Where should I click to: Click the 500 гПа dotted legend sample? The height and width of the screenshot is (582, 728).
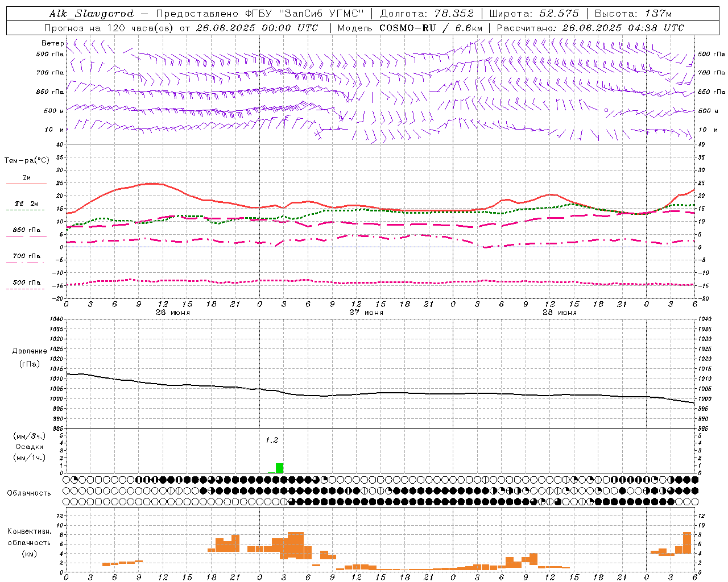tap(26, 289)
